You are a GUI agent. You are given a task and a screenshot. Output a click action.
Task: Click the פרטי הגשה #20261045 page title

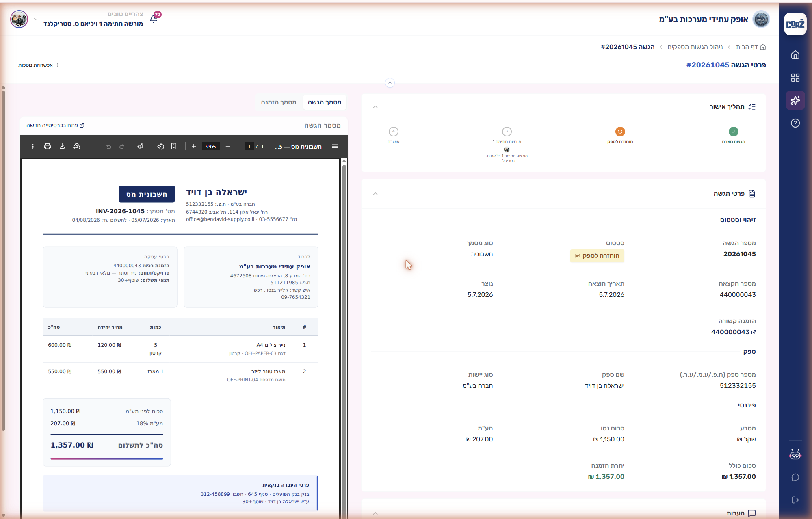click(726, 65)
